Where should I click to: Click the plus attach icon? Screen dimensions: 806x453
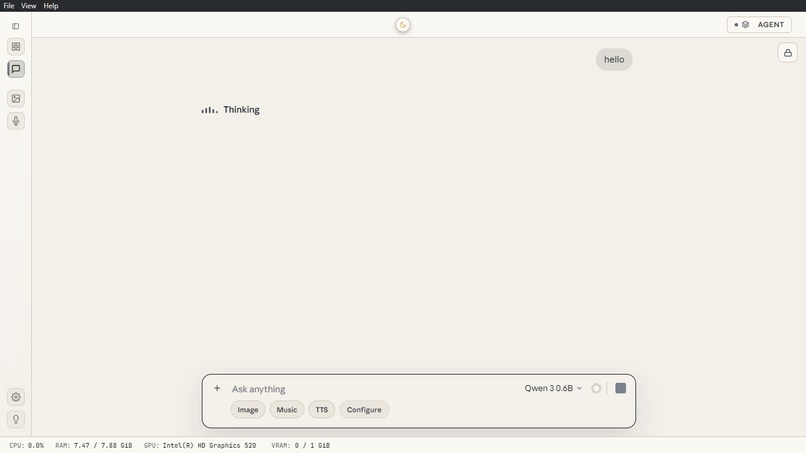217,388
